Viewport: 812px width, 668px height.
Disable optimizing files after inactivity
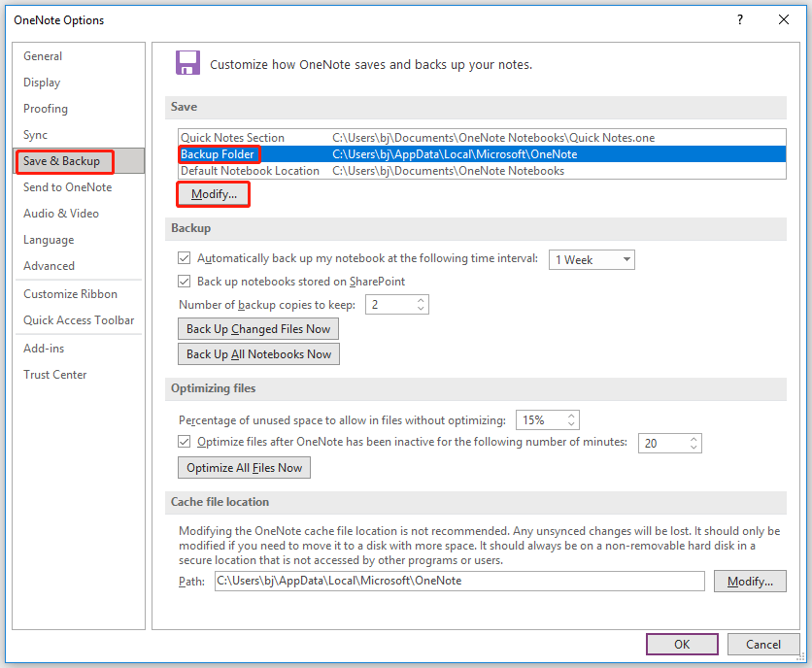point(184,442)
